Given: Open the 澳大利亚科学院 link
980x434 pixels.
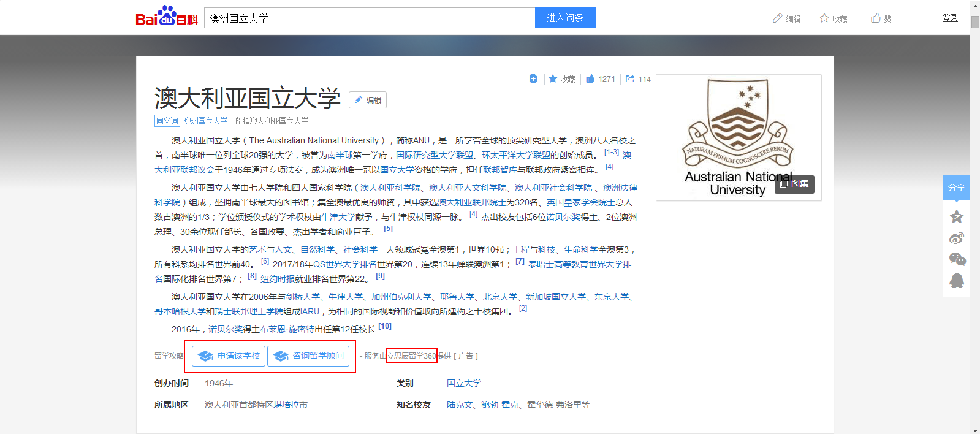Looking at the screenshot, I should coord(390,188).
